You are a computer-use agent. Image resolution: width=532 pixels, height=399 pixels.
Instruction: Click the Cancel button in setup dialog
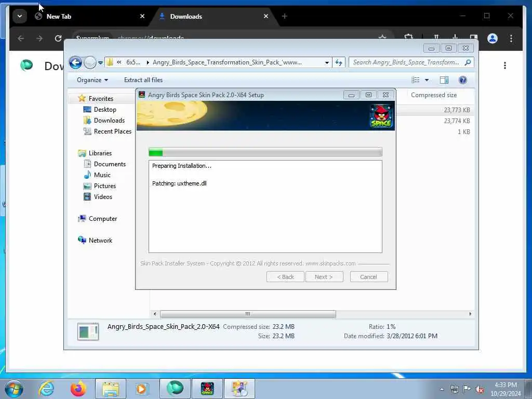pyautogui.click(x=368, y=277)
